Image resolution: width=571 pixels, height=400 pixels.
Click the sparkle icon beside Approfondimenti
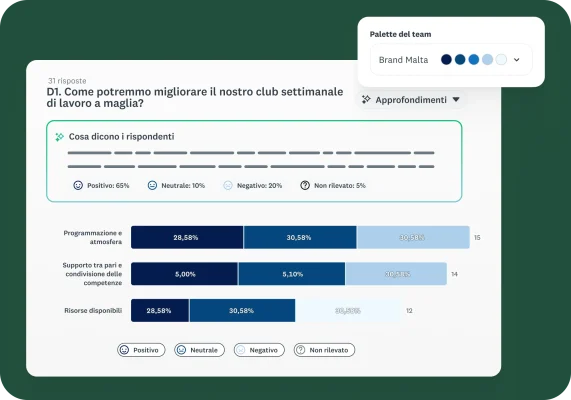click(366, 99)
